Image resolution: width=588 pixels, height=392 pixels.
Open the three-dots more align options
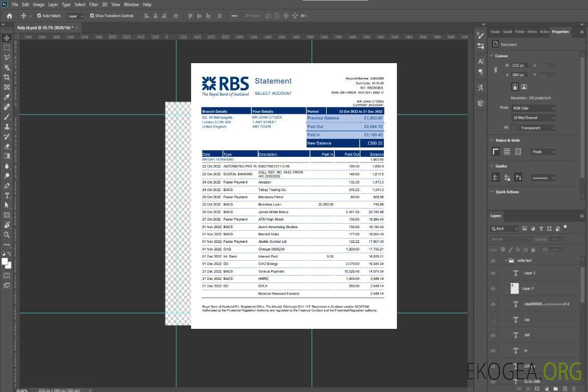tap(234, 16)
